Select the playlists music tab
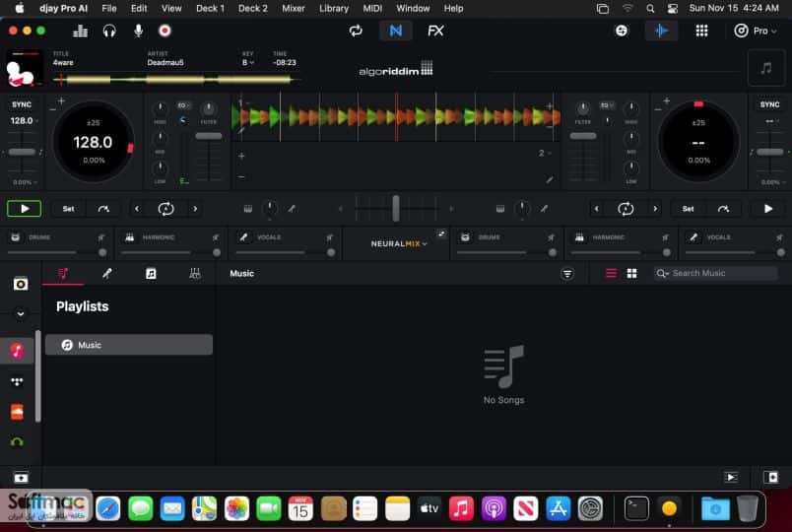The image size is (792, 532). [63, 273]
